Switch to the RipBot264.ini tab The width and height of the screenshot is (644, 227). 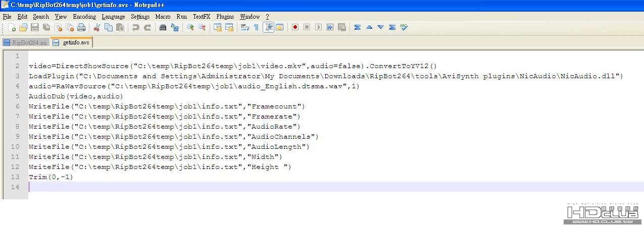25,43
